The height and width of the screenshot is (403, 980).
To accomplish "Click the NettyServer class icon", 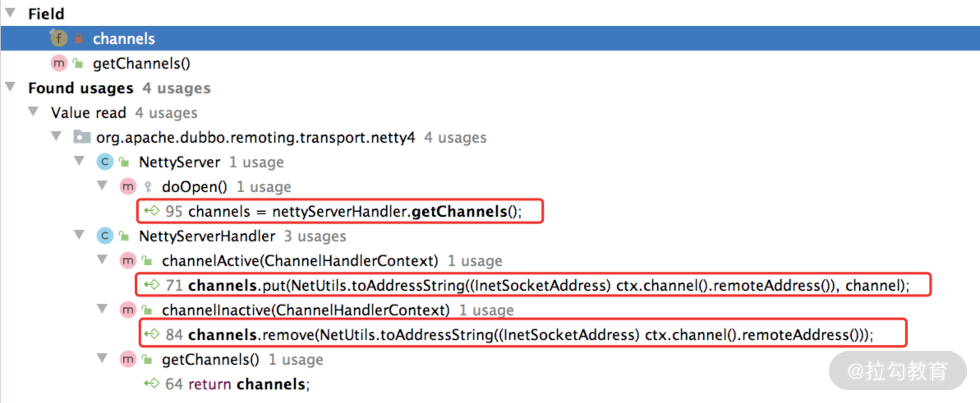I will point(105,162).
